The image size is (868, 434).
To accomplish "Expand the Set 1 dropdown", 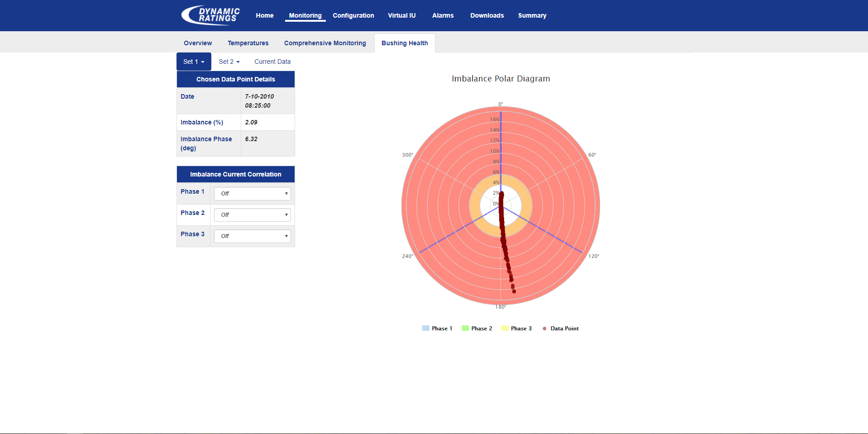I will pos(194,62).
